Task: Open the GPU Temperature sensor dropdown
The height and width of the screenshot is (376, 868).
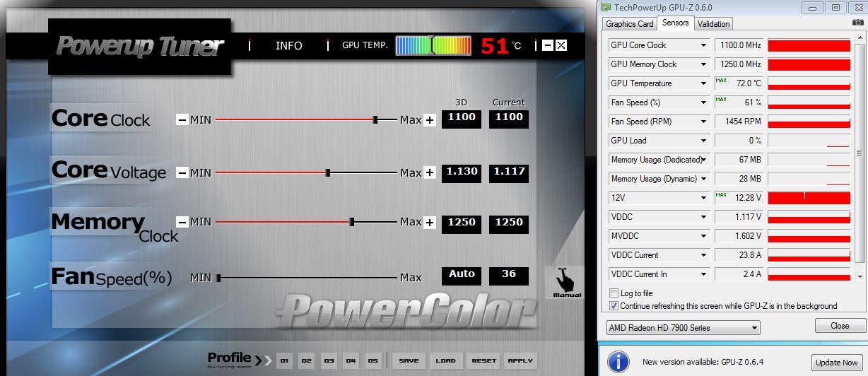Action: coord(703,83)
